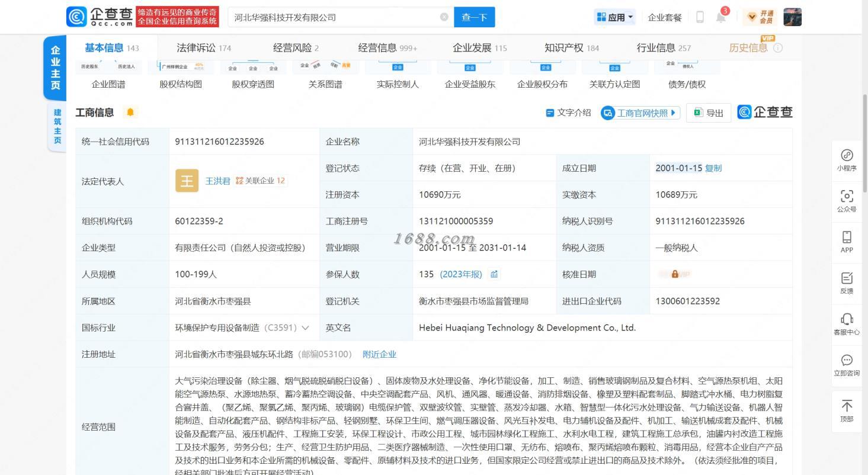Open 企业套餐 link

[665, 17]
